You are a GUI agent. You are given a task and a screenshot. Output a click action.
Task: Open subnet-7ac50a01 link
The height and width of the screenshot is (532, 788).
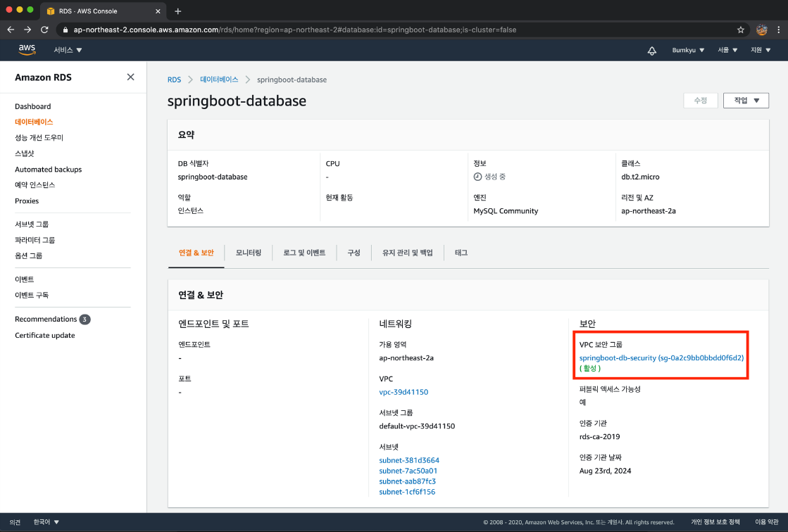coord(408,471)
